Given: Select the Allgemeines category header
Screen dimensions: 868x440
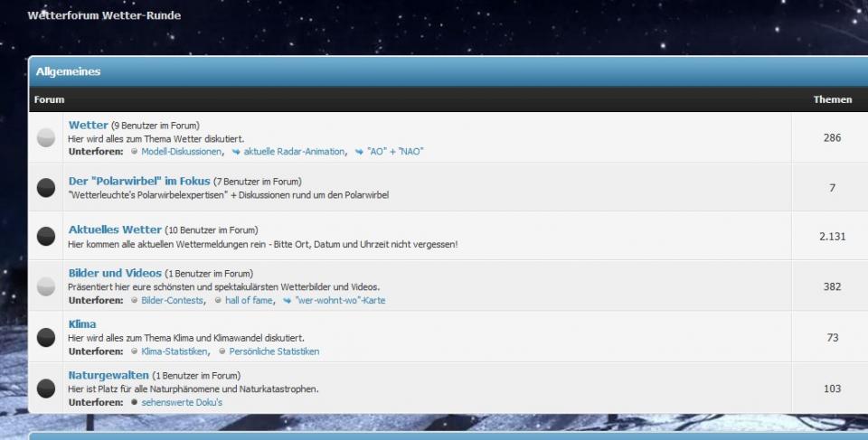Looking at the screenshot, I should [69, 71].
